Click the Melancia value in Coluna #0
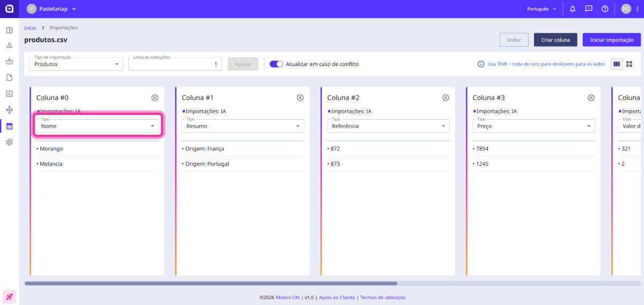The height and width of the screenshot is (305, 644). click(51, 164)
